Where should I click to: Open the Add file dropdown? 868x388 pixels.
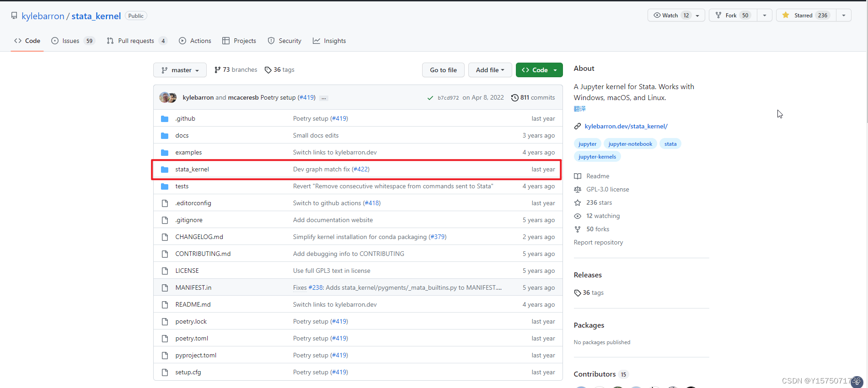(x=490, y=70)
